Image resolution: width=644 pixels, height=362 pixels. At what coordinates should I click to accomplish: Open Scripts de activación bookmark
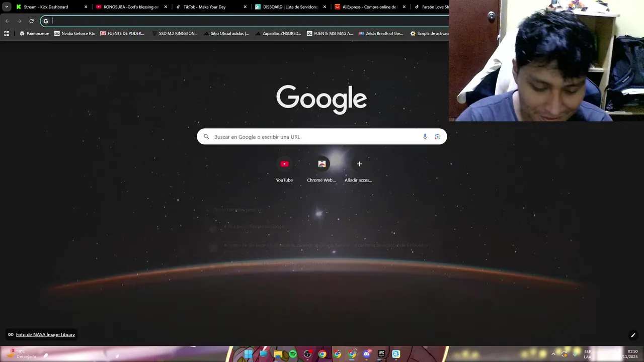(429, 34)
